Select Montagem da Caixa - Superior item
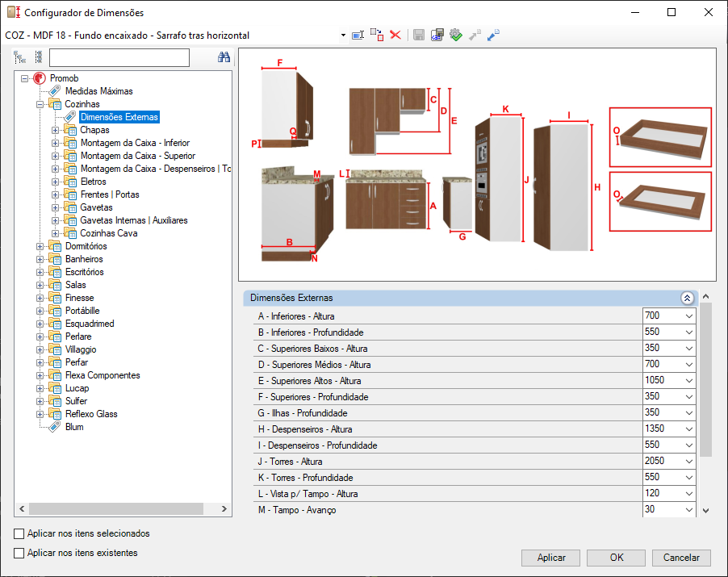Image resolution: width=728 pixels, height=577 pixels. [138, 156]
